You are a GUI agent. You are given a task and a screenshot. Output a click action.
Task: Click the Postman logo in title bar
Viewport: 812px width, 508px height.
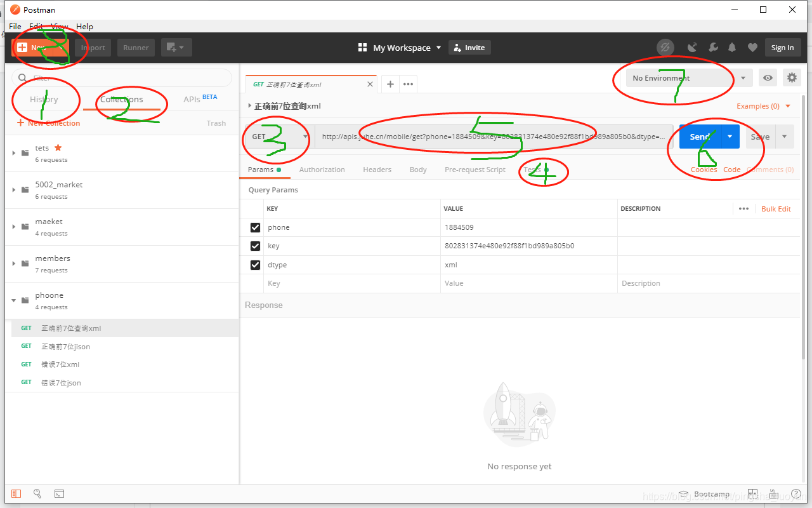point(15,10)
